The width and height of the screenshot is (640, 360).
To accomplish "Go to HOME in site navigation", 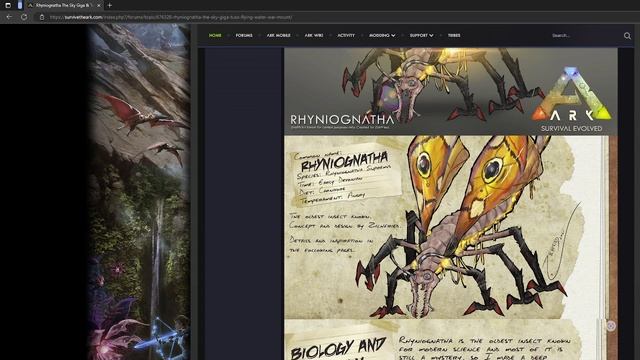I will [215, 36].
